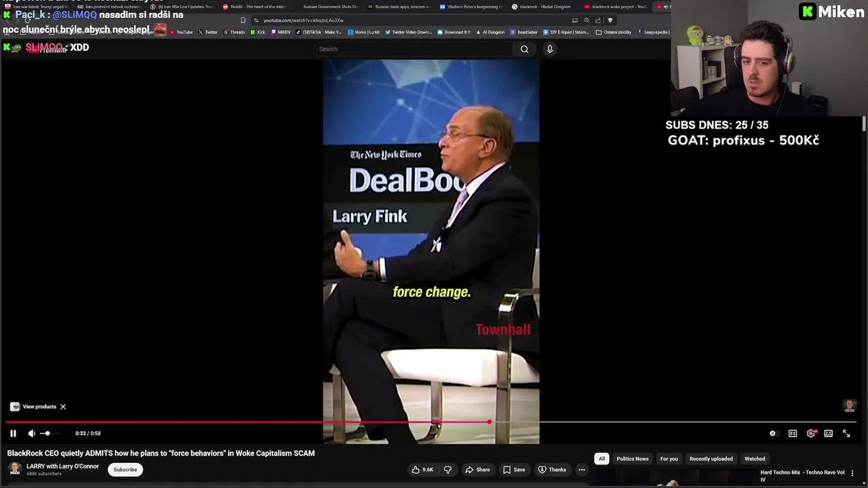Open the YouTube bookmark
Viewport: 868px width, 488px height.
[181, 32]
